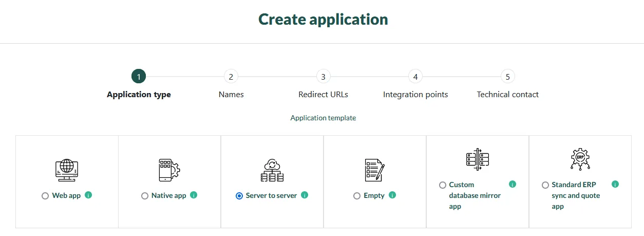Image resolution: width=644 pixels, height=236 pixels.
Task: Click the Web app globe monitor icon
Action: (67, 170)
